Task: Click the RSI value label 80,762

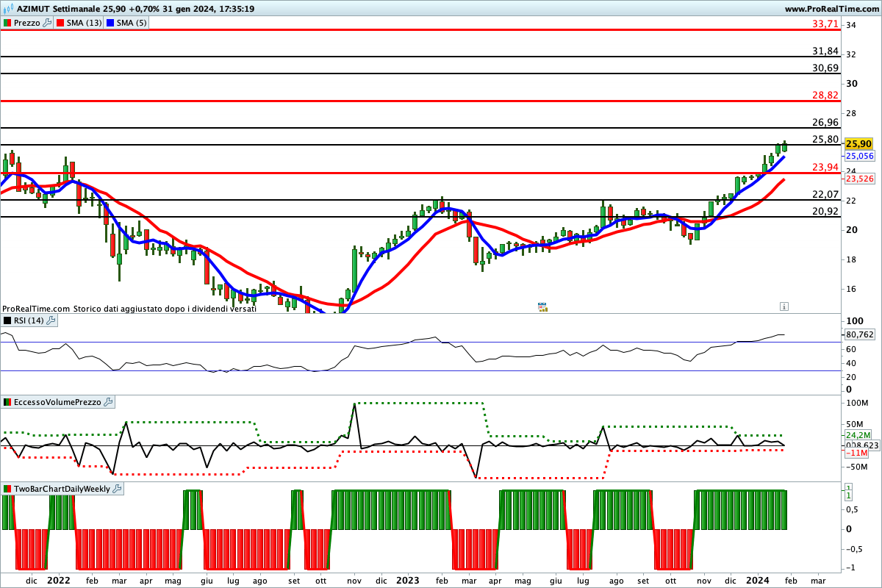Action: 858,334
